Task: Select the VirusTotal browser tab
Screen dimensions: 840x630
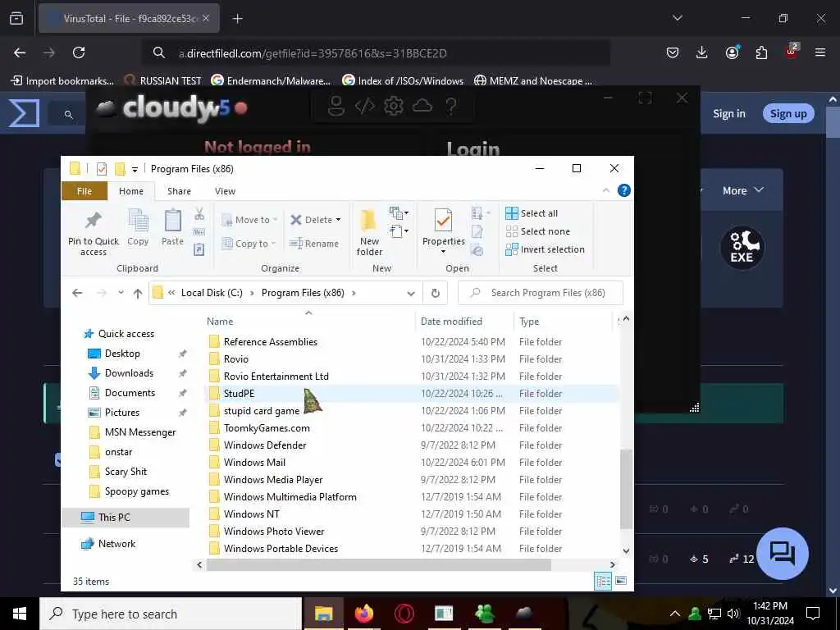Action: (x=129, y=18)
